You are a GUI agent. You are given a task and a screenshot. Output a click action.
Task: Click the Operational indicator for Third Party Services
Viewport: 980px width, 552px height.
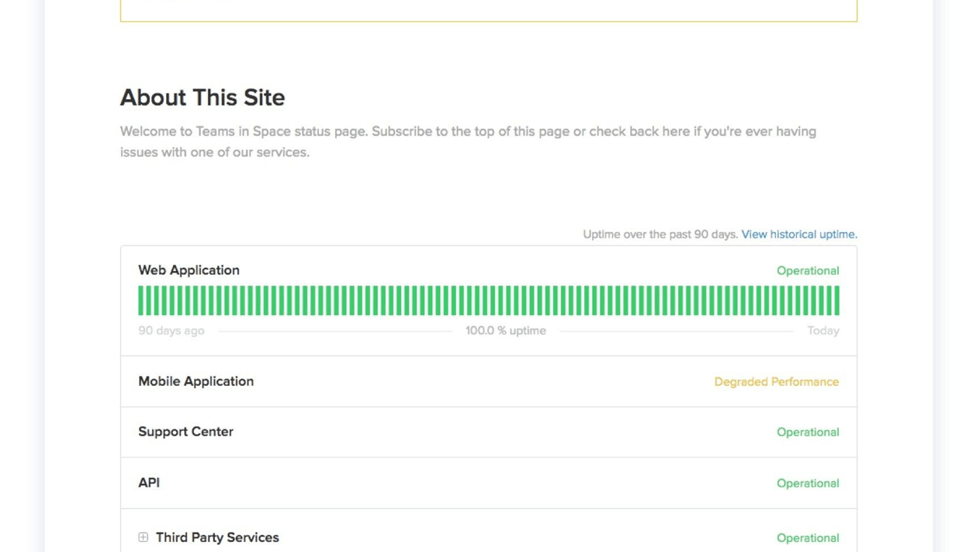point(808,537)
